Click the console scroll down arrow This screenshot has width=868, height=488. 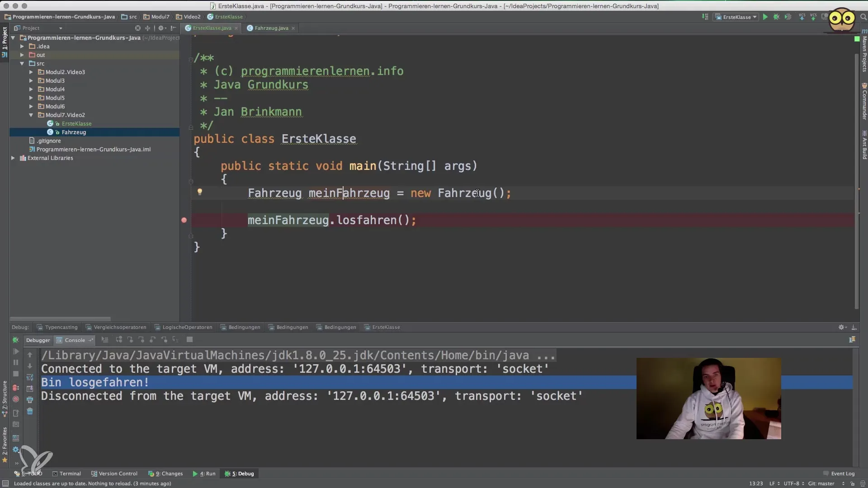coord(30,366)
